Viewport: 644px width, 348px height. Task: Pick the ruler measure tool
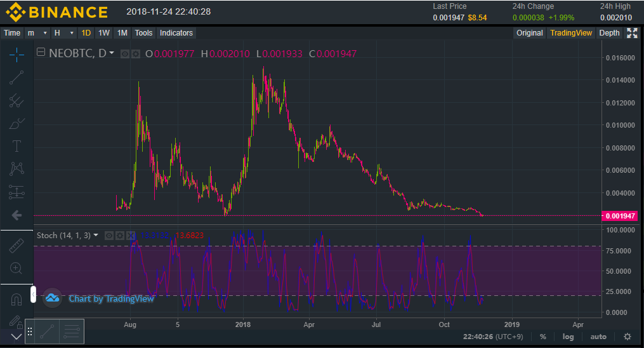[x=16, y=245]
